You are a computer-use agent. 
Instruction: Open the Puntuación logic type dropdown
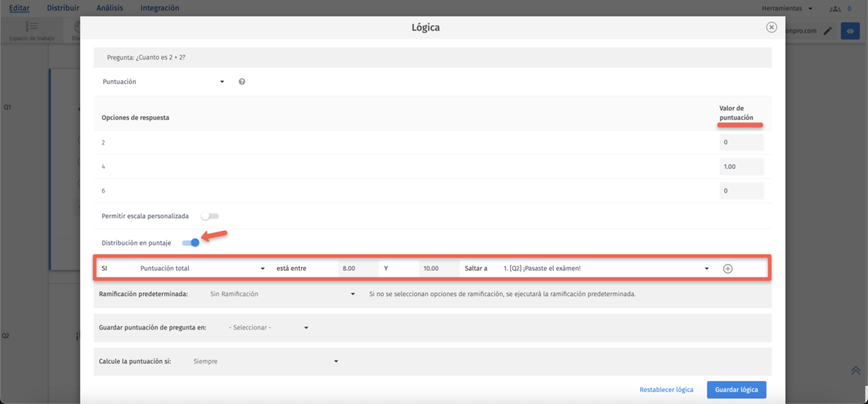(163, 82)
